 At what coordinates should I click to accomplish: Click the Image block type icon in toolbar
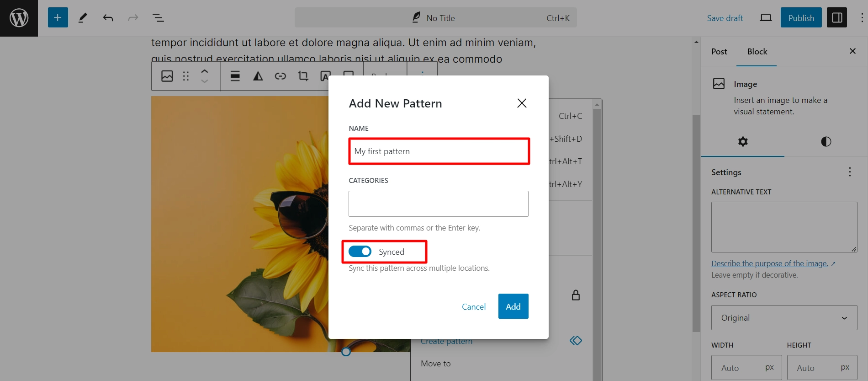point(167,76)
